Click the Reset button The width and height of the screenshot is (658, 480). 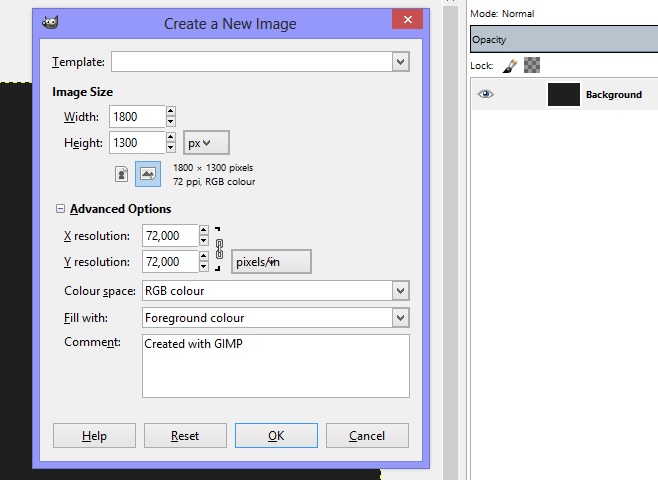pos(185,436)
